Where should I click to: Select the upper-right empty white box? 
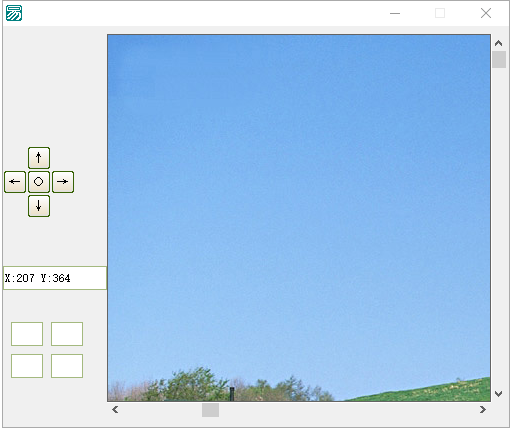coord(67,334)
